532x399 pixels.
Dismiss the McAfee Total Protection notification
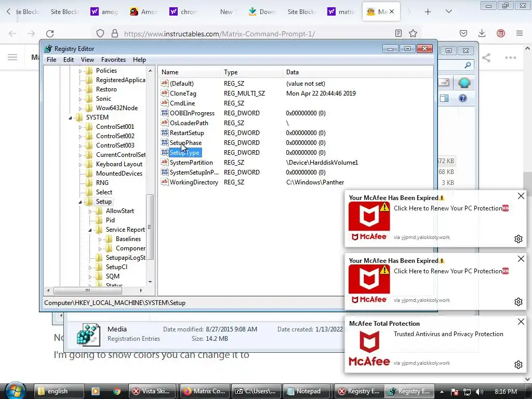coord(521,321)
